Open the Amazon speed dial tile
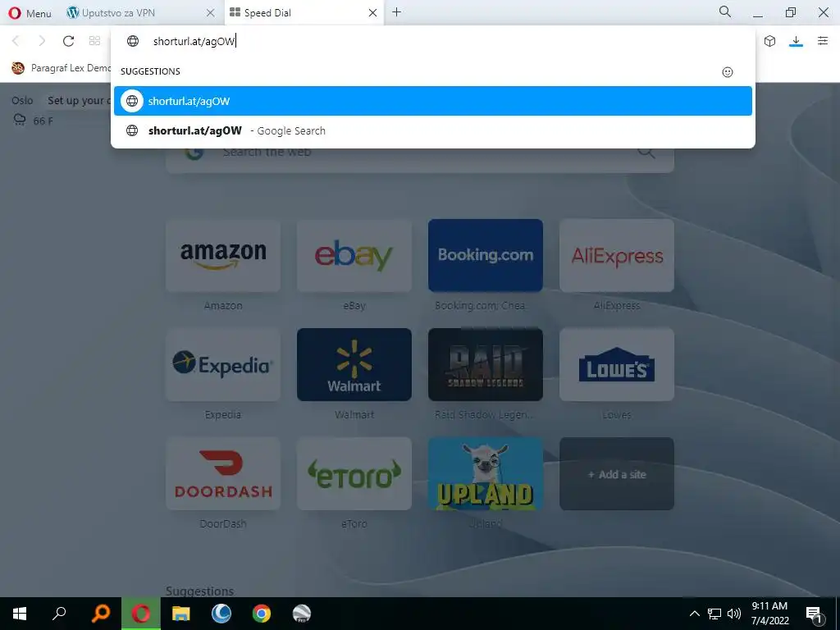The width and height of the screenshot is (840, 630). [223, 256]
